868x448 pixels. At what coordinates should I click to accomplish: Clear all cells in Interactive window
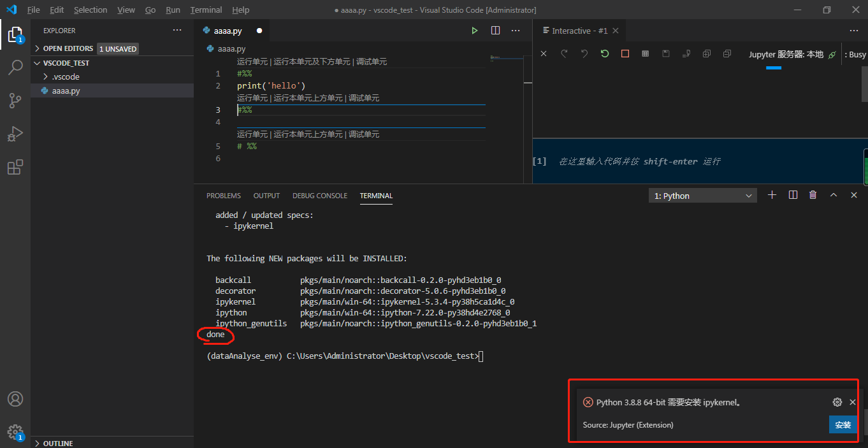pos(544,54)
